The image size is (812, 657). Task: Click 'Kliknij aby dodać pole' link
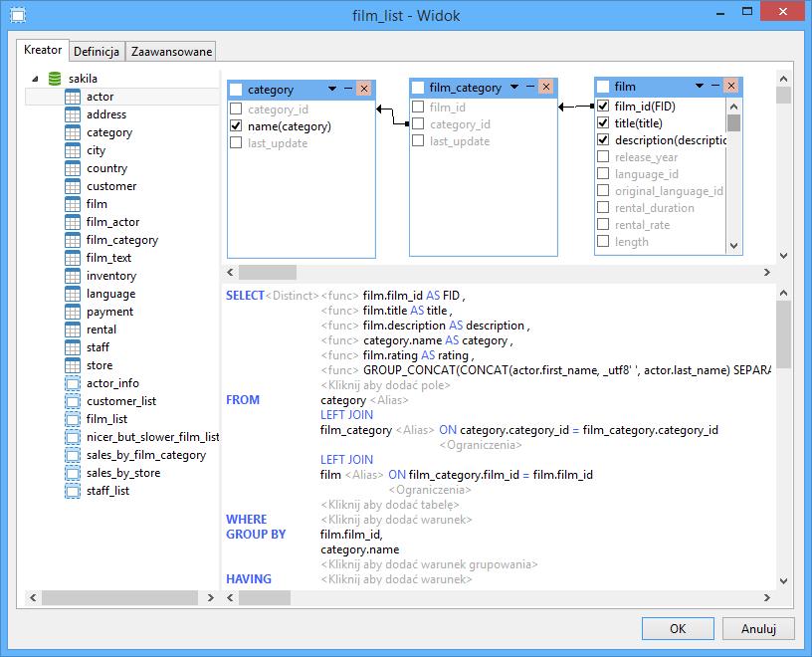coord(386,385)
